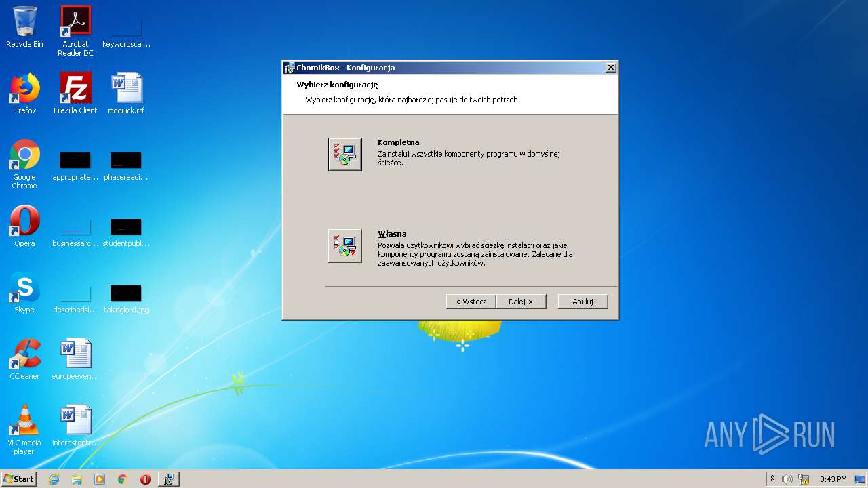Image resolution: width=868 pixels, height=488 pixels.
Task: Choose the Własna custom installation icon button
Action: [344, 245]
